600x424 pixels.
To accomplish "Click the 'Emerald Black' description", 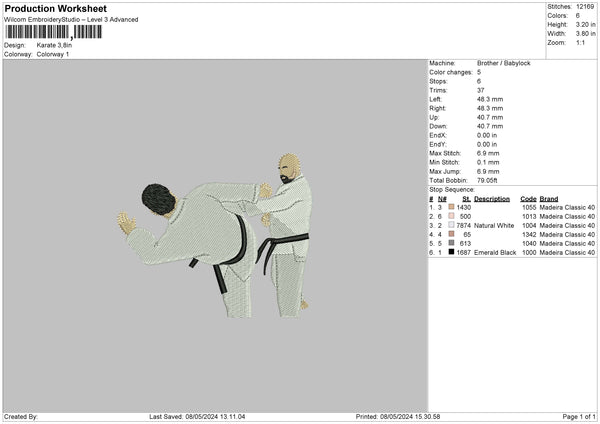I will (x=495, y=253).
